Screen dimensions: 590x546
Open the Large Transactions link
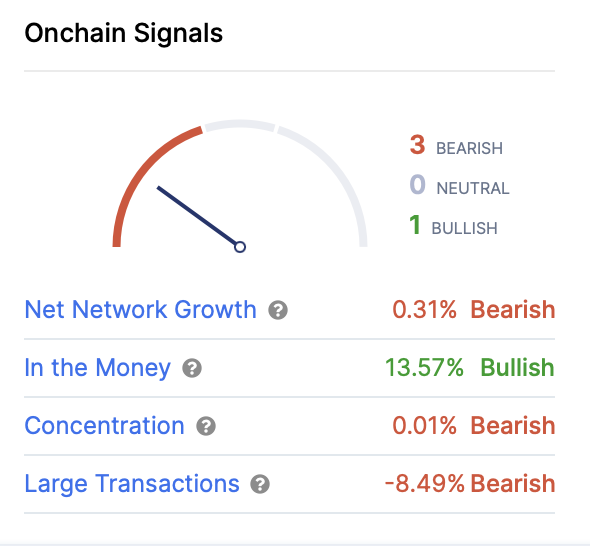pyautogui.click(x=132, y=484)
